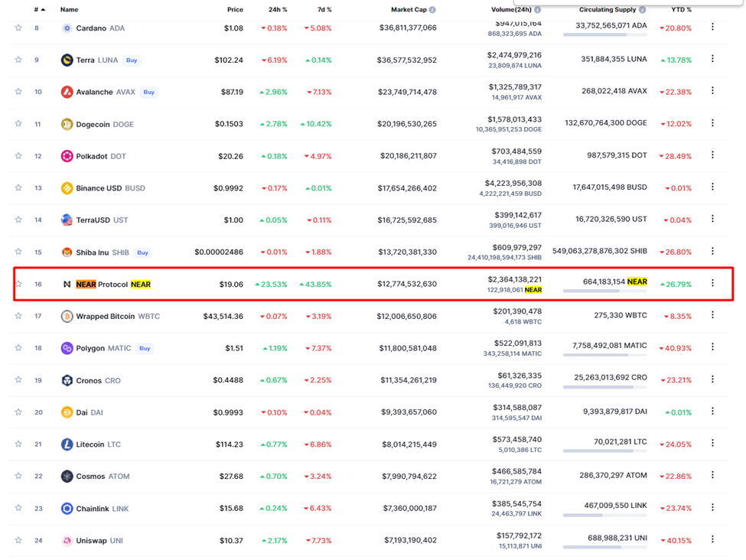The image size is (746, 560).
Task: Click Buy button next to Shiba Inu
Action: 143,252
